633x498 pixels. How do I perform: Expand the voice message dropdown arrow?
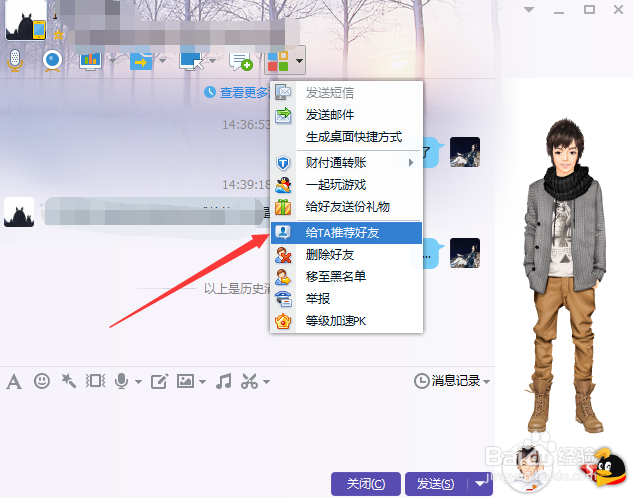point(138,381)
